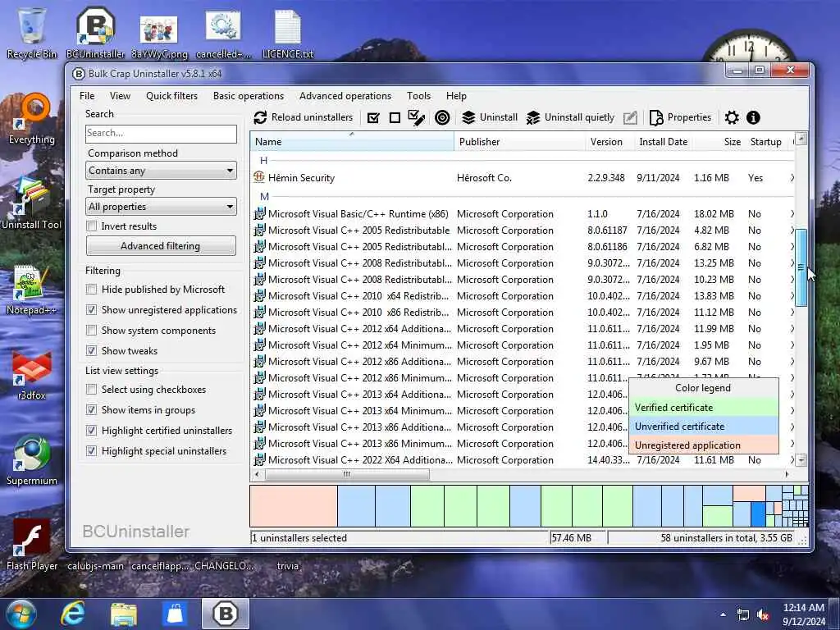Click the Deselect all empty-box toolbar icon

pyautogui.click(x=395, y=117)
